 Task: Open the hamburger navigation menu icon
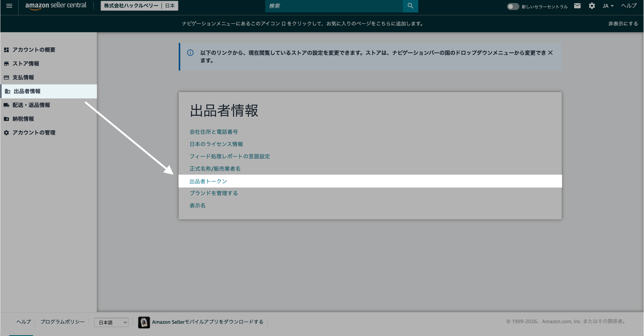point(9,6)
